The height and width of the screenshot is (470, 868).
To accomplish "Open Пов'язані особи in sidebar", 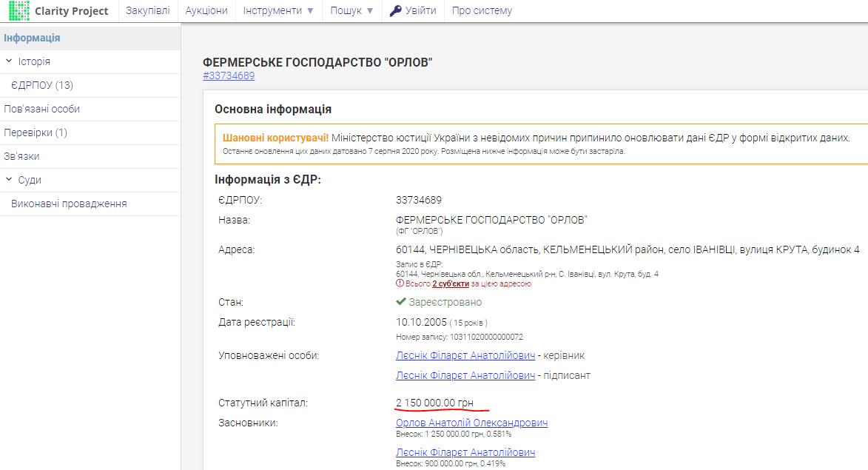I will click(41, 109).
